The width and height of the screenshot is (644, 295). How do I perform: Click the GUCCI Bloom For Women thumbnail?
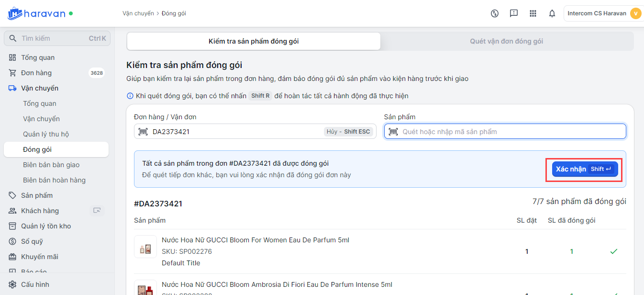click(x=145, y=247)
